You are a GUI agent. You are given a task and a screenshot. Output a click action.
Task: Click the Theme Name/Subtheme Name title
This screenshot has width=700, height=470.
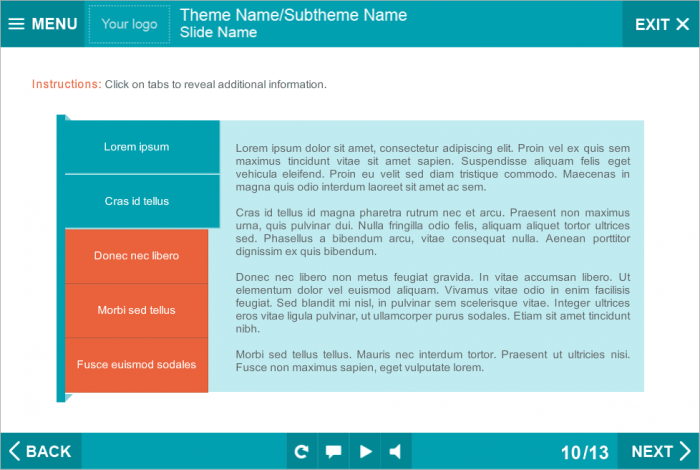(x=293, y=15)
